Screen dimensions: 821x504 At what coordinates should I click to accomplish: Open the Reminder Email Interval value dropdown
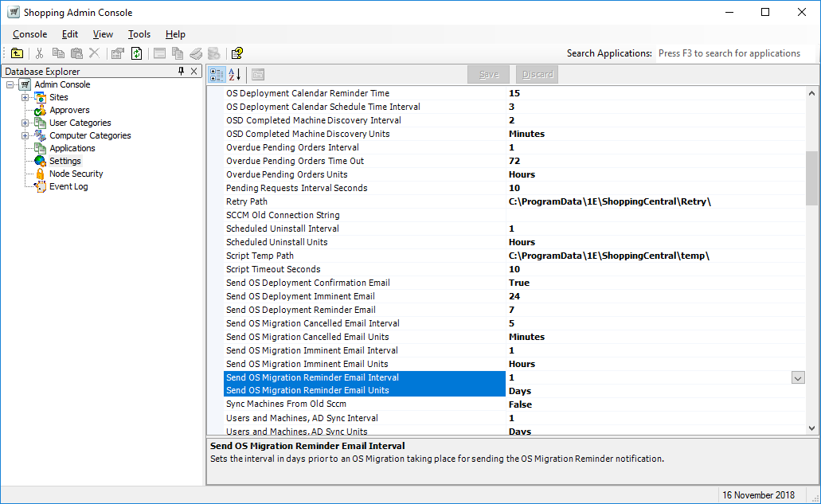click(x=798, y=377)
